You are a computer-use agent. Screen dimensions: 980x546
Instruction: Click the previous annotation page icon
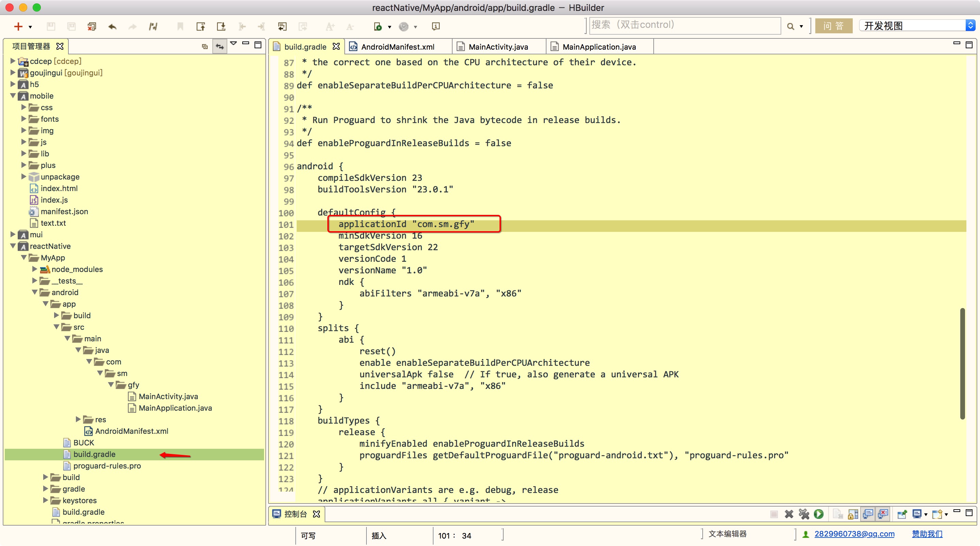(200, 26)
